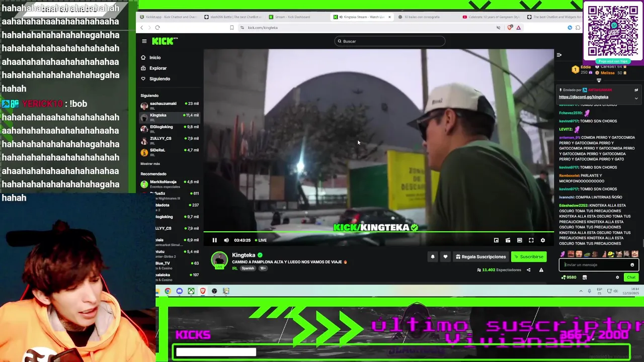Open Xbox app on taskbar
Viewport: 644px width, 362px height.
(191, 291)
